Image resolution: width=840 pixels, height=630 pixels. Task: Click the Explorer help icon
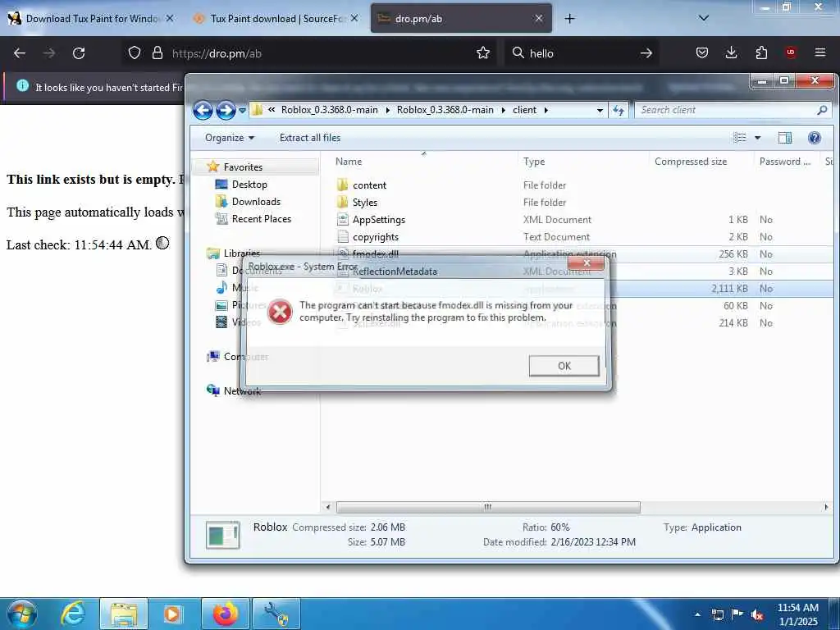point(815,138)
